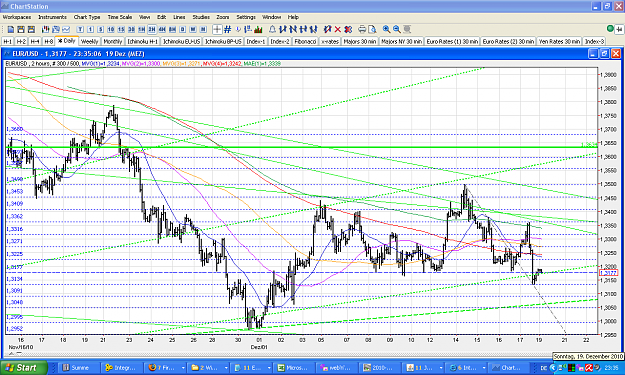The width and height of the screenshot is (625, 375).
Task: Open the Instruments menu
Action: [x=53, y=17]
